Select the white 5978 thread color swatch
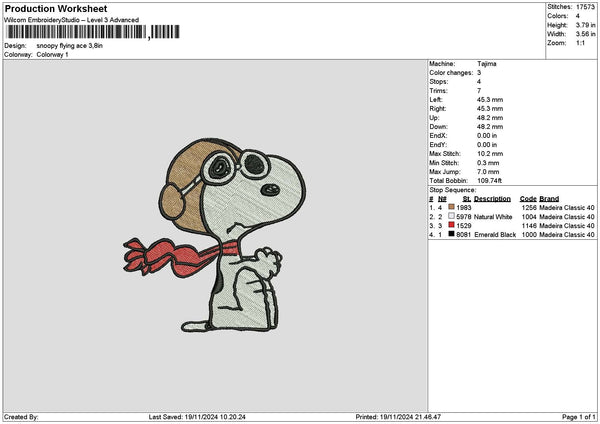The height and width of the screenshot is (424, 600). coord(452,216)
